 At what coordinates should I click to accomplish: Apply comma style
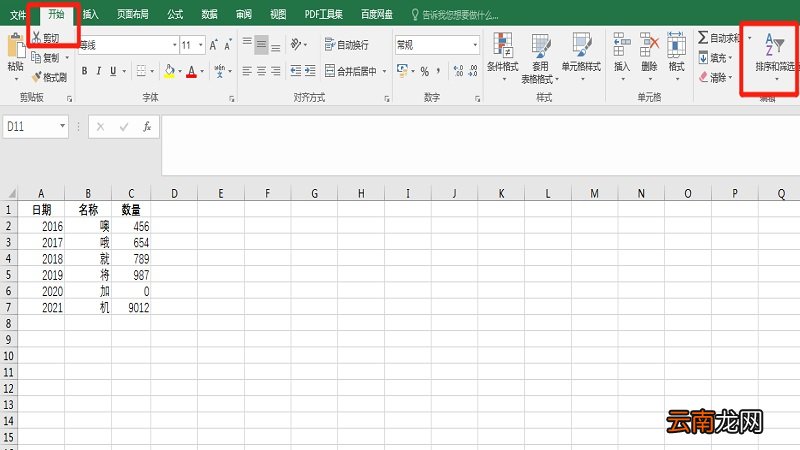438,71
